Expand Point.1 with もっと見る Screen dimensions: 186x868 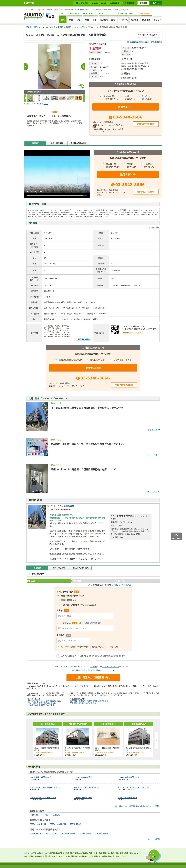coord(153,430)
